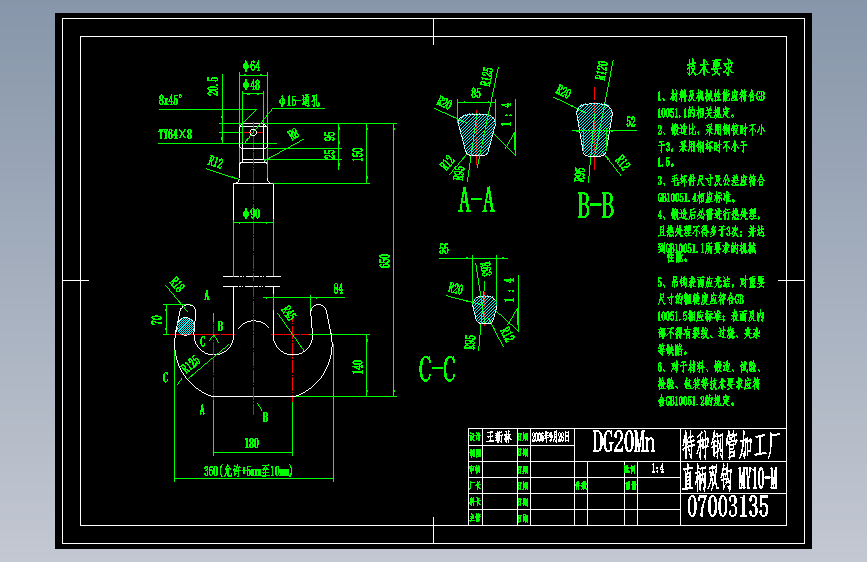Select the R45 radius label

[290, 313]
